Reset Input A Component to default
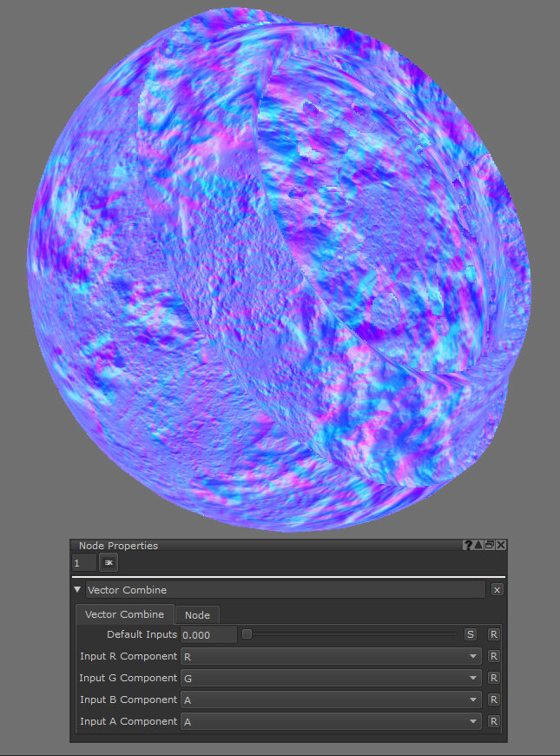Viewport: 560px width, 756px height. (x=494, y=721)
